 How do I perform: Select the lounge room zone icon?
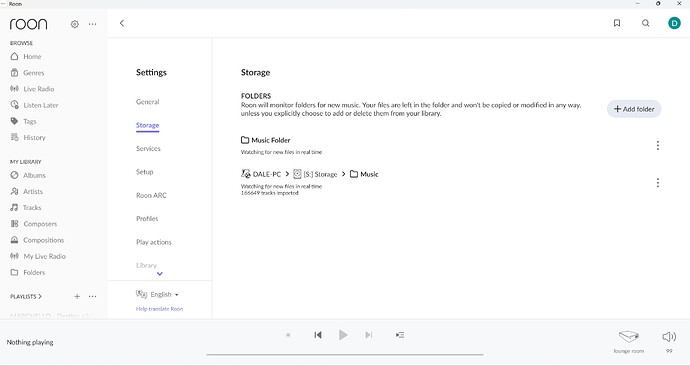[628, 337]
